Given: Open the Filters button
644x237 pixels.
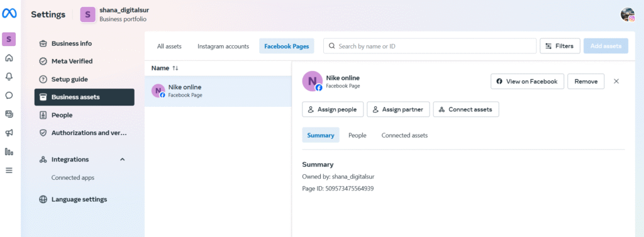Looking at the screenshot, I should 560,46.
